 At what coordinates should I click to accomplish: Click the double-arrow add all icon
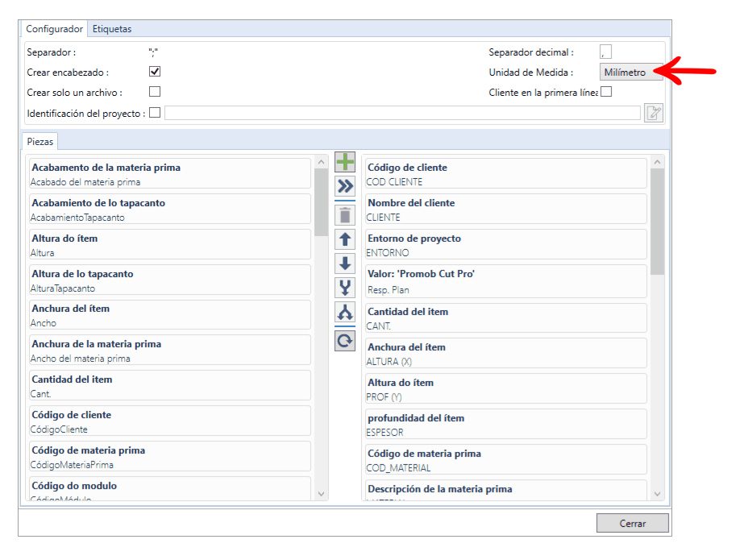345,186
